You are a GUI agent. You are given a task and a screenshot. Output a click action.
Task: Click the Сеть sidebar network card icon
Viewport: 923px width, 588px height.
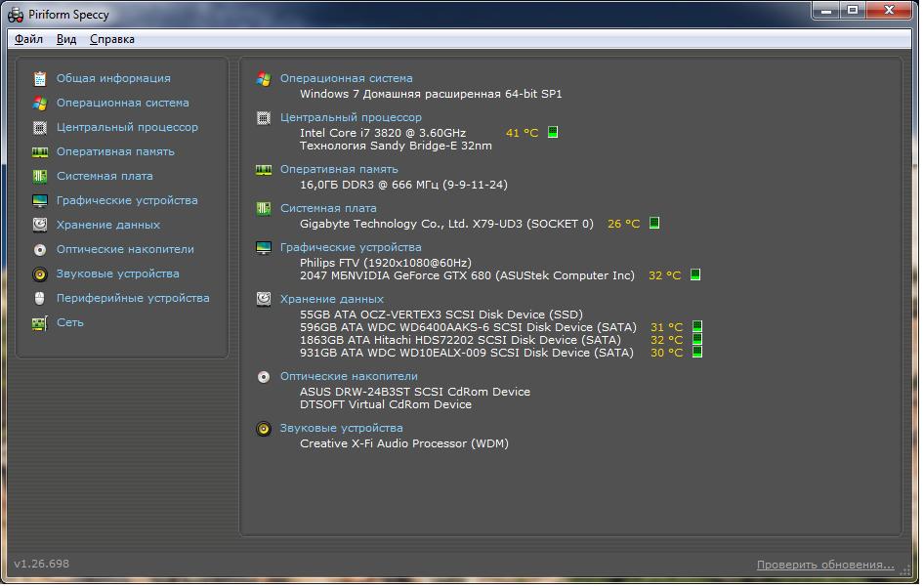40,323
